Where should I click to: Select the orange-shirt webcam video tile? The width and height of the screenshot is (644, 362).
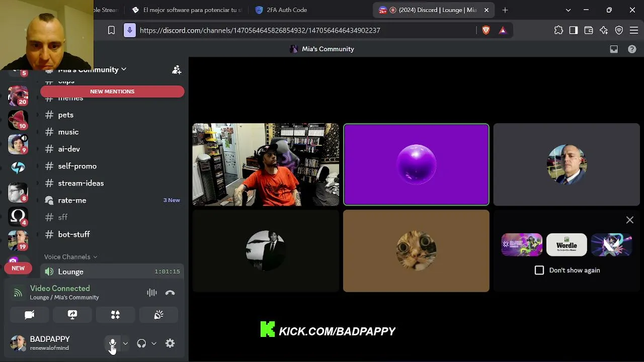click(x=266, y=164)
